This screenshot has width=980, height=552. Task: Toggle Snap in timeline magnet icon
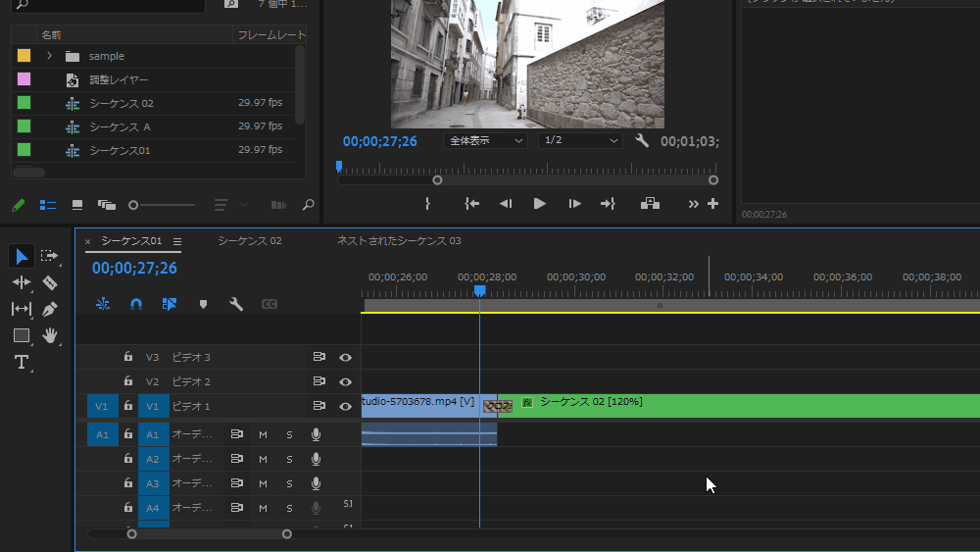[x=136, y=304]
